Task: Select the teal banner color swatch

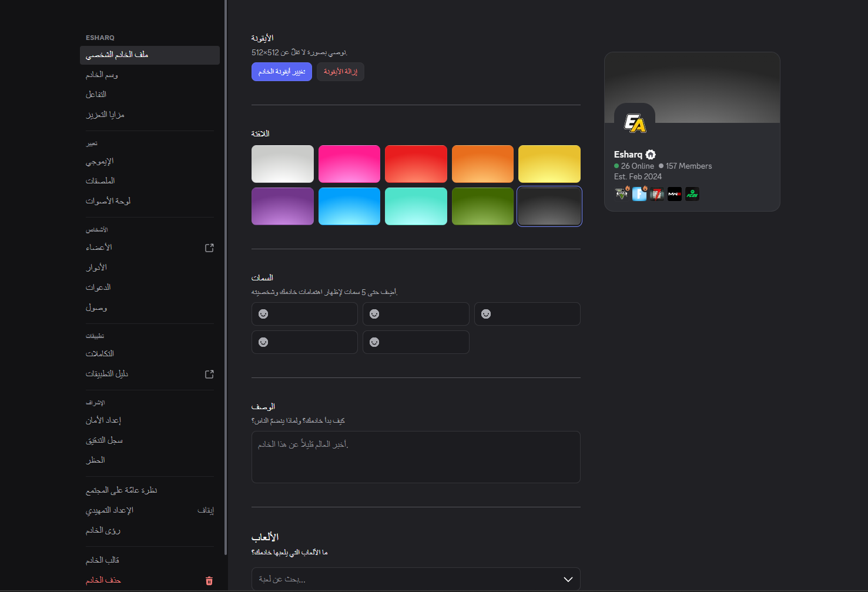Action: [416, 206]
